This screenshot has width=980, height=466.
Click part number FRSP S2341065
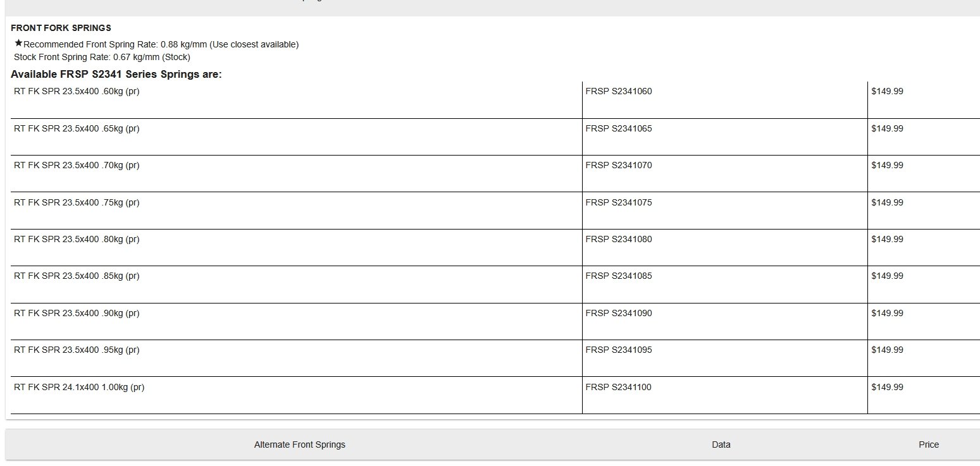(618, 128)
